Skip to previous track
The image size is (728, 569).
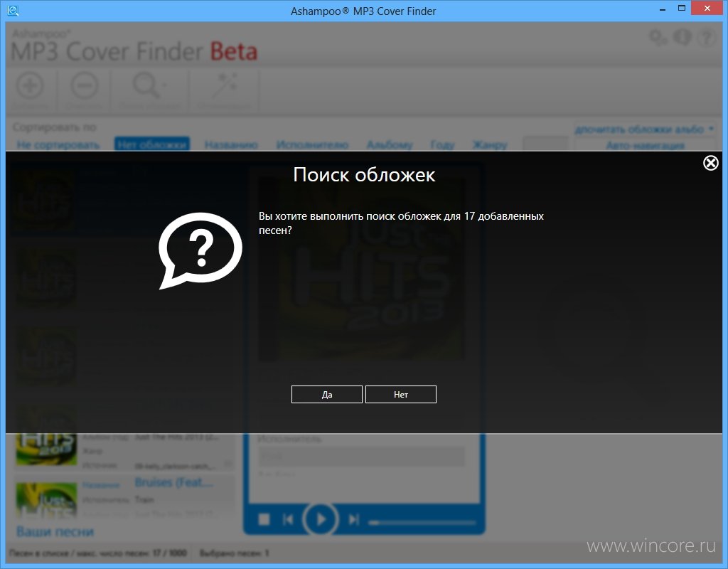pyautogui.click(x=288, y=519)
